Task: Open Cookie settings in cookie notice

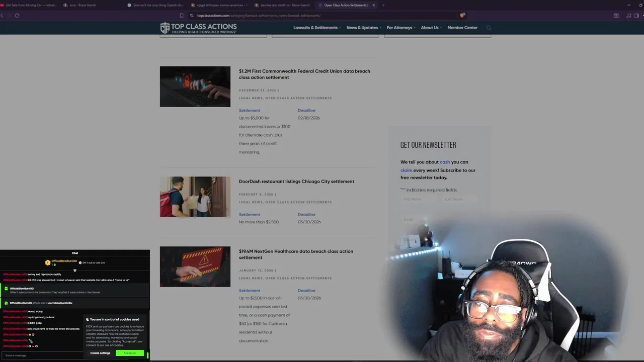Action: [100, 353]
